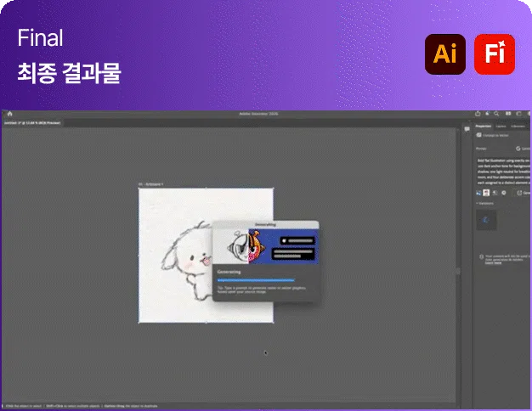Click the Share icon in top bar
Image resolution: width=532 pixels, height=411 pixels.
[478, 114]
